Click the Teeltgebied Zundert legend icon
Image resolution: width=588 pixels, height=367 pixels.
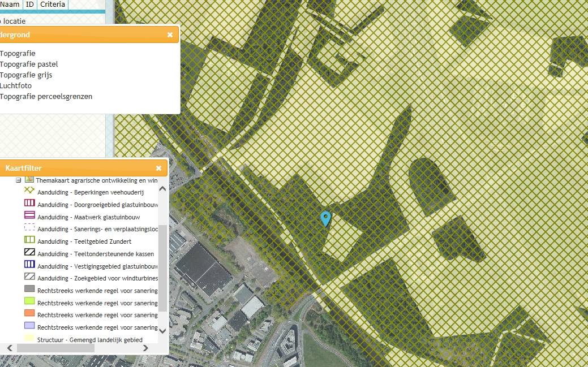[x=29, y=240]
